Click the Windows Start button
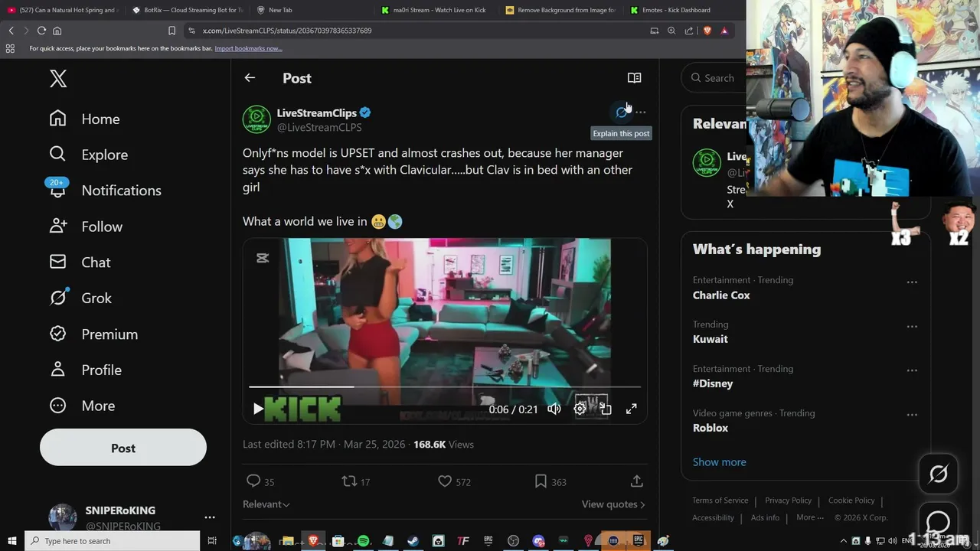 [11, 541]
